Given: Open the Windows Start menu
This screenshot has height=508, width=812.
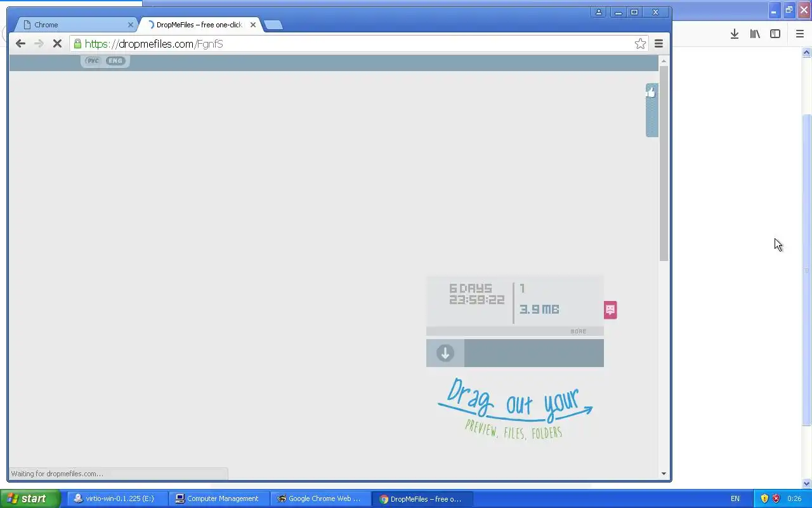Looking at the screenshot, I should [x=30, y=498].
